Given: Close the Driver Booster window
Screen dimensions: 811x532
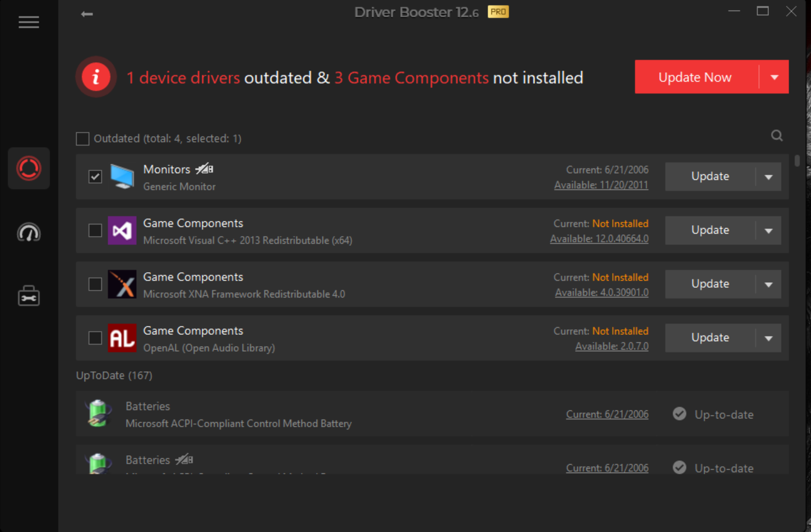Looking at the screenshot, I should coord(791,11).
